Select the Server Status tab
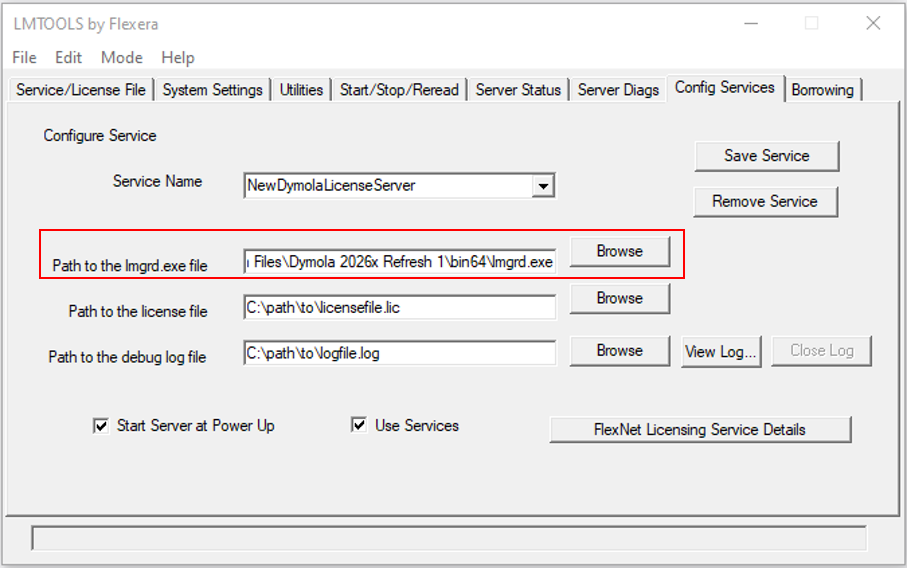The width and height of the screenshot is (907, 568). coord(519,90)
